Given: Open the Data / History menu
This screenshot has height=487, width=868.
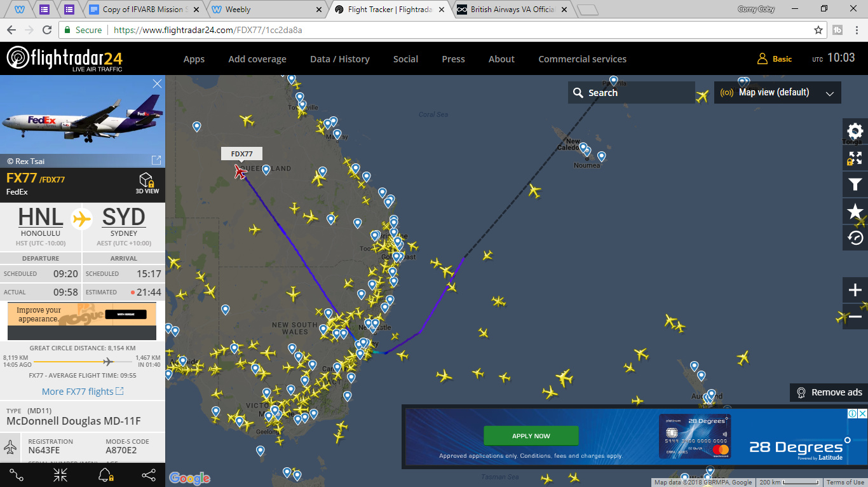Looking at the screenshot, I should tap(340, 59).
